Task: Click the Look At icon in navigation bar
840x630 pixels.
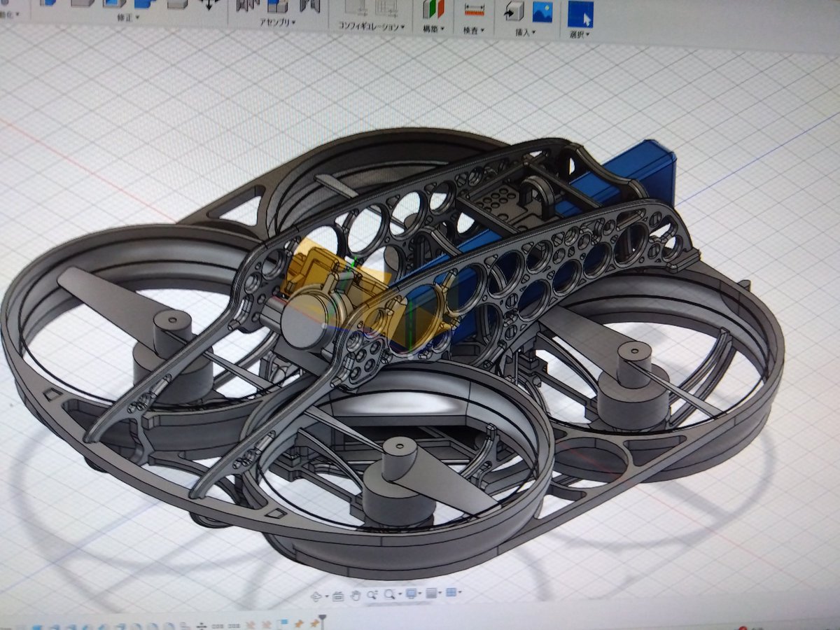Action: [x=338, y=596]
